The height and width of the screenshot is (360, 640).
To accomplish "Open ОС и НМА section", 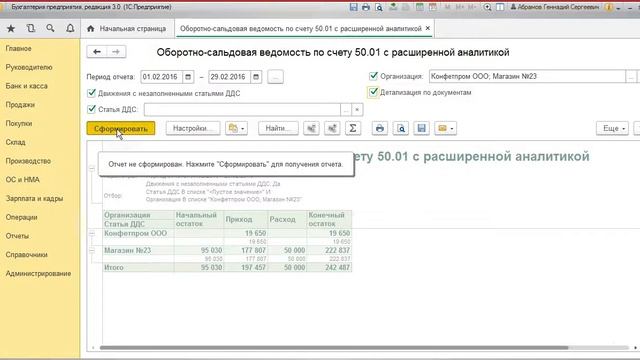I will tap(22, 180).
